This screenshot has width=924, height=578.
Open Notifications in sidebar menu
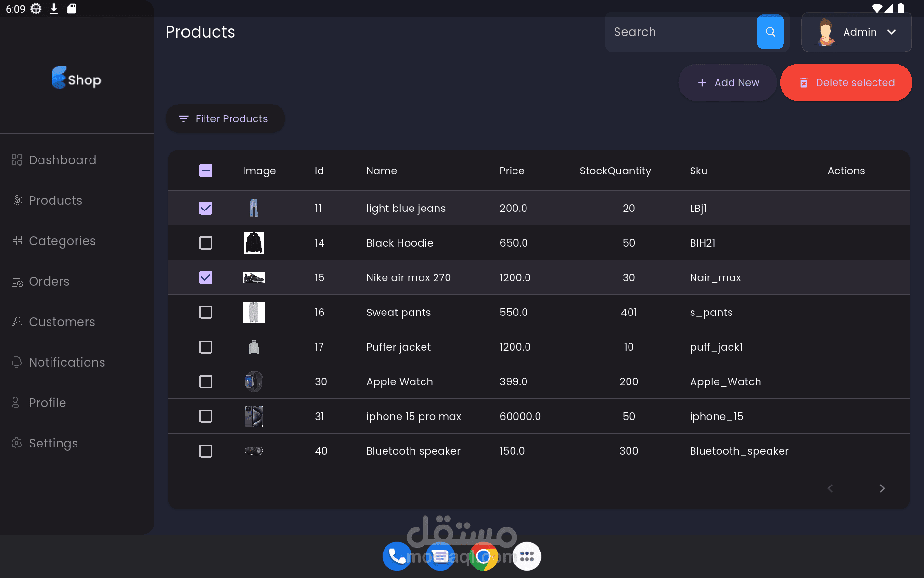pyautogui.click(x=67, y=362)
